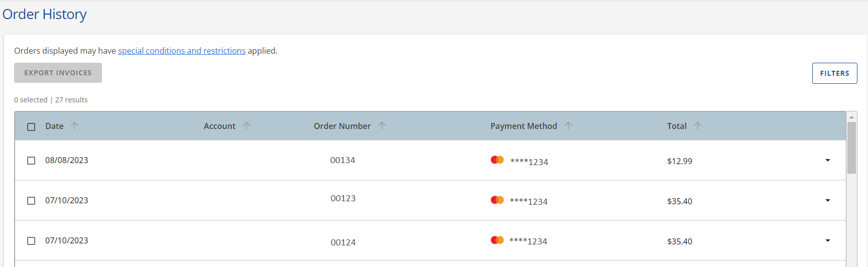868x267 pixels.
Task: Click the table scrollbar up arrow
Action: [851, 117]
